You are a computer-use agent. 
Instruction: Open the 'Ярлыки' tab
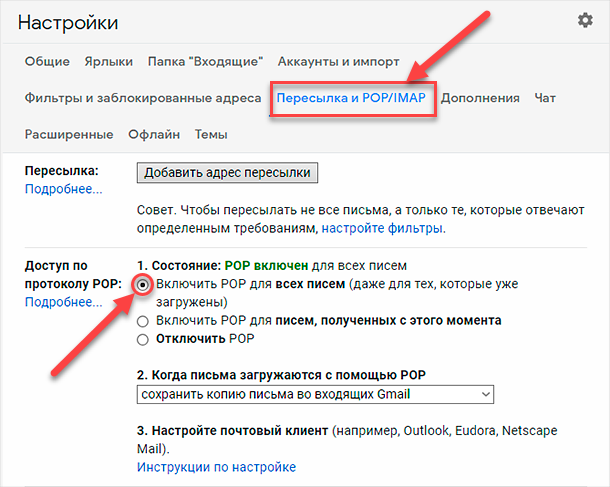[109, 61]
